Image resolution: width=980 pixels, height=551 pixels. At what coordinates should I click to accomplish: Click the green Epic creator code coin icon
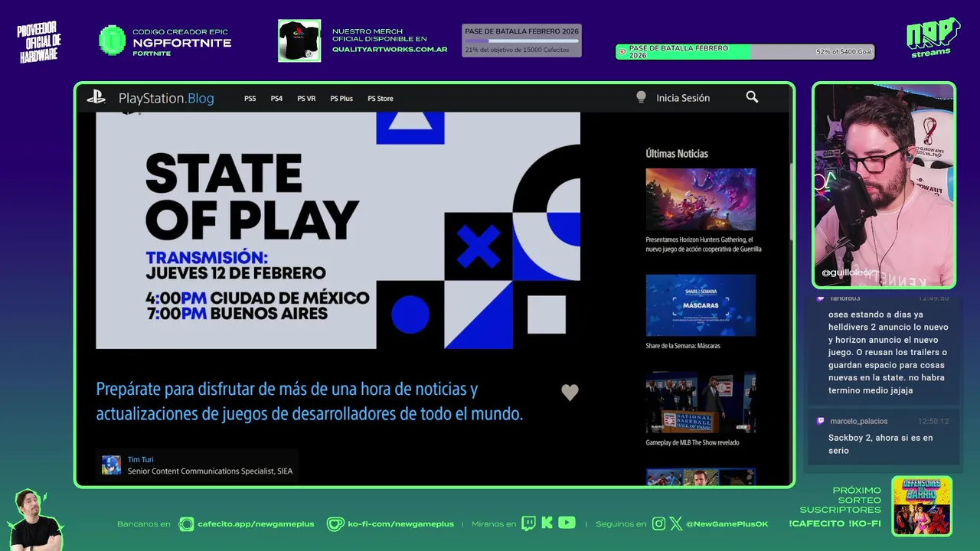pyautogui.click(x=113, y=41)
